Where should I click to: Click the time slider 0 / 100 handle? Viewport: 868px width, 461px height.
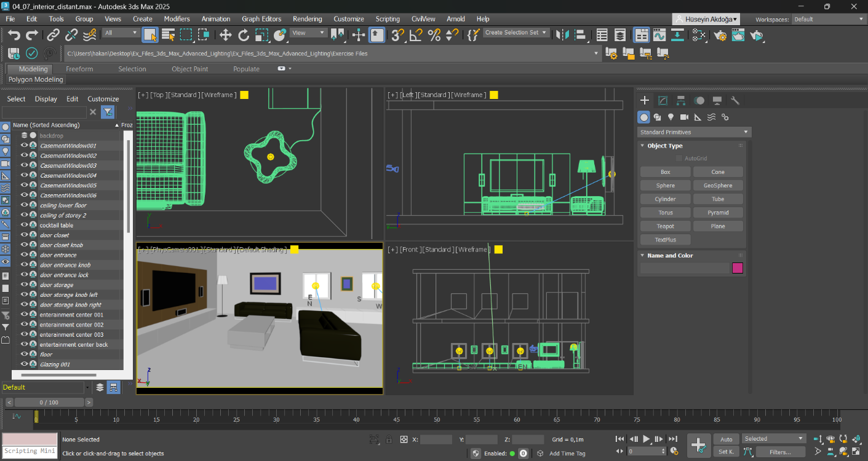click(49, 402)
